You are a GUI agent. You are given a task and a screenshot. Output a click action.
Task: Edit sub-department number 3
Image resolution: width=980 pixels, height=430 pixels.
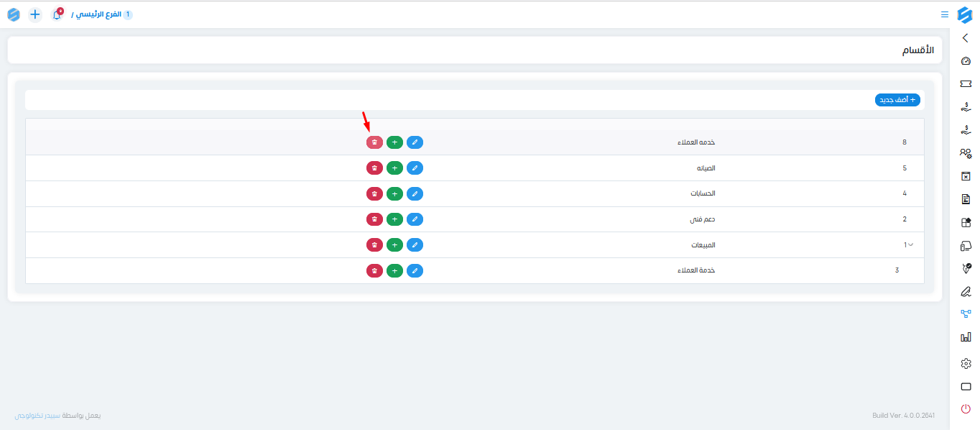pyautogui.click(x=415, y=271)
